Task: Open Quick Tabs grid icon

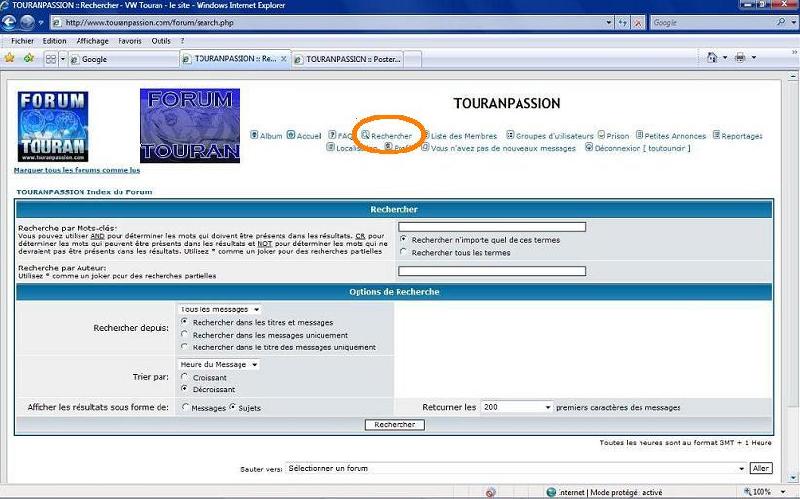Action: 51,59
